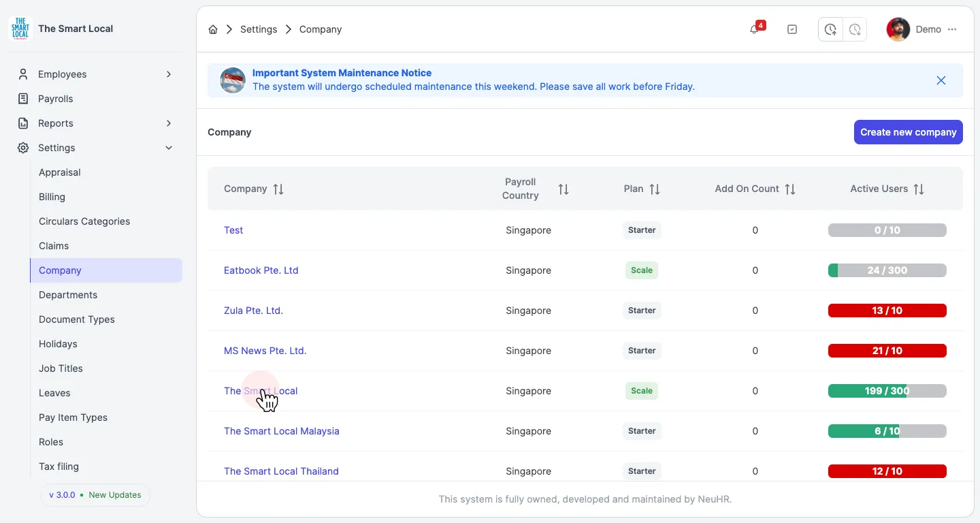Open The Smart Local Malaysia link

[282, 431]
